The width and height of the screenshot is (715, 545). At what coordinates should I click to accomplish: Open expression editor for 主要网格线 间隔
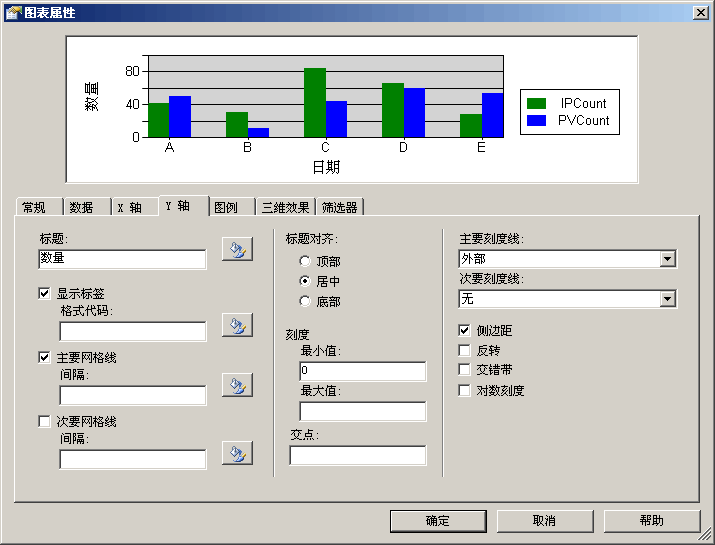[237, 385]
